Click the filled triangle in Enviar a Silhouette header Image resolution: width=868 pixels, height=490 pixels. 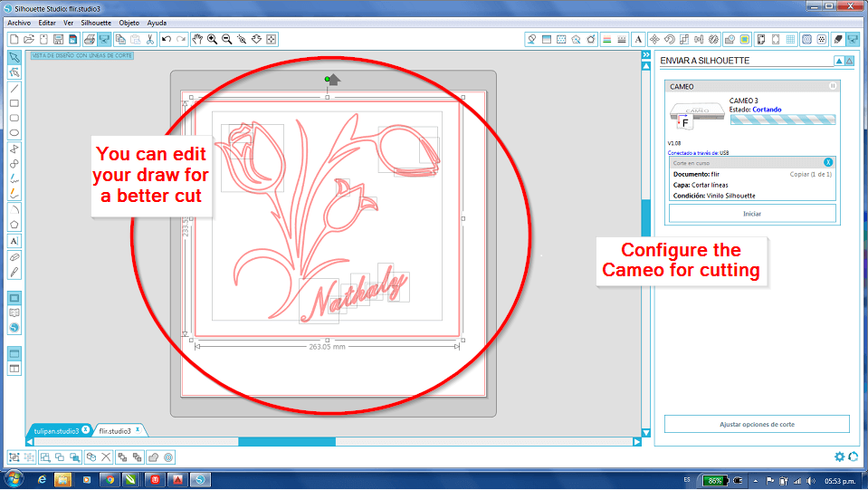[839, 61]
